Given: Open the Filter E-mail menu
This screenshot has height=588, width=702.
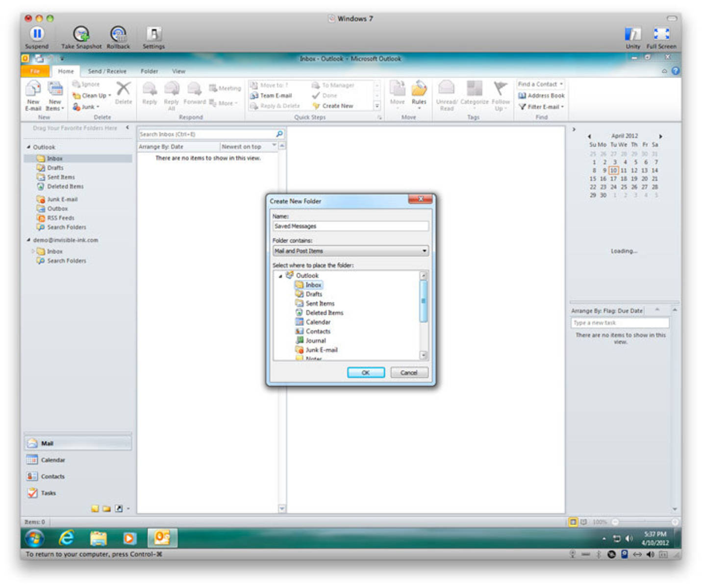Looking at the screenshot, I should pos(541,106).
